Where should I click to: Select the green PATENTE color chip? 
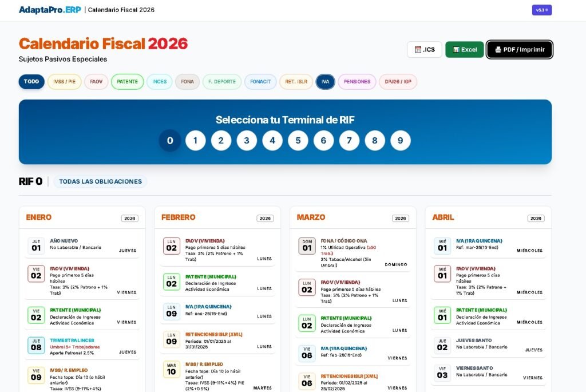(x=127, y=82)
